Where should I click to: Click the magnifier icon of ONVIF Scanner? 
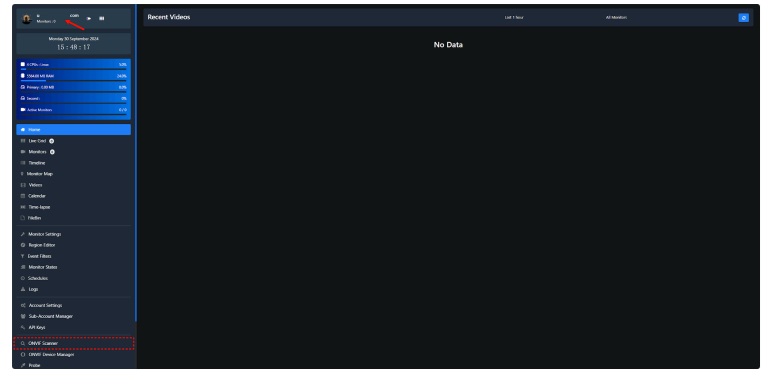coord(22,344)
